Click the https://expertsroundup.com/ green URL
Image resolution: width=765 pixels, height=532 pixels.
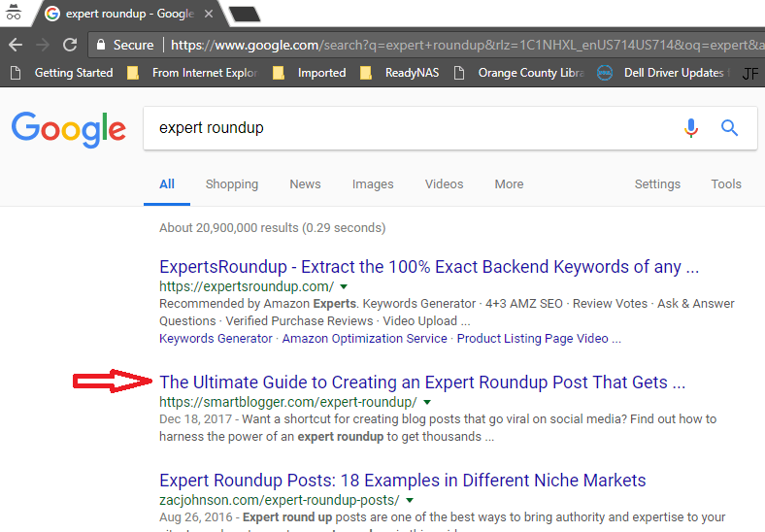(x=247, y=286)
